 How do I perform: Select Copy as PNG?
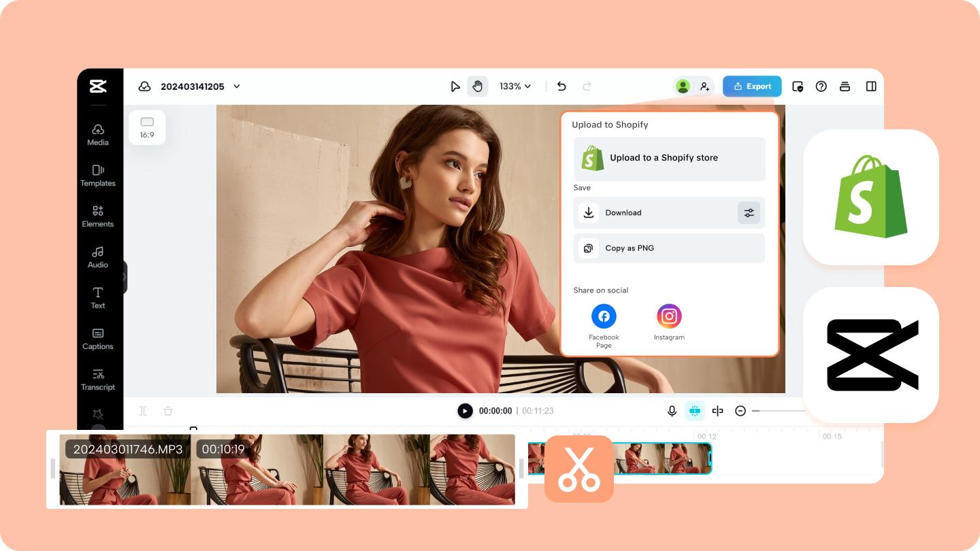pyautogui.click(x=669, y=248)
